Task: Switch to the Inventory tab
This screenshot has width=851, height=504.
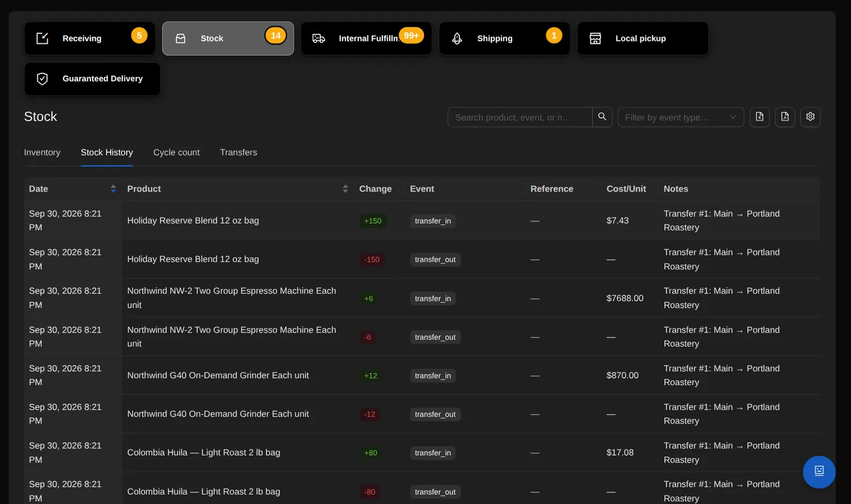Action: (x=42, y=153)
